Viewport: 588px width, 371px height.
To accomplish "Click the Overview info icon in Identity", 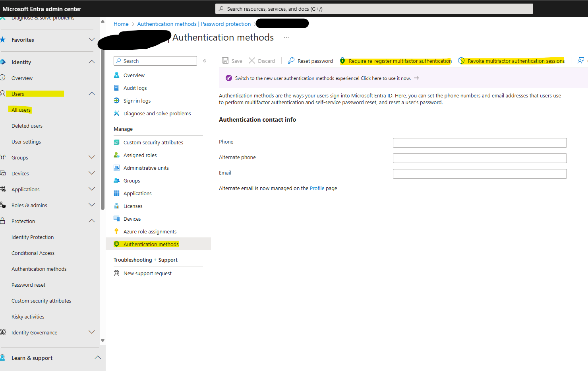I will [x=2, y=78].
